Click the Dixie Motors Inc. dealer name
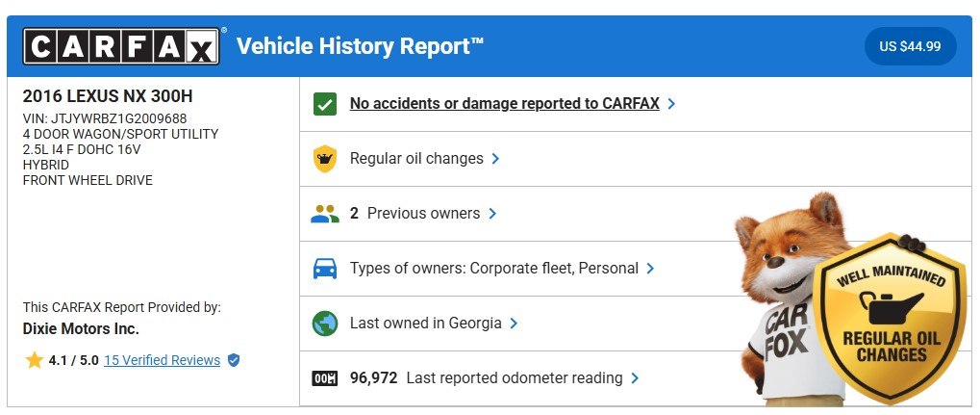This screenshot has height=415, width=980. click(81, 329)
